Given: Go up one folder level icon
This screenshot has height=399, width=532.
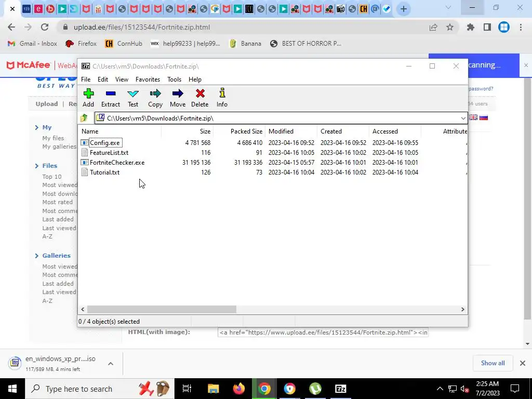Looking at the screenshot, I should (84, 118).
